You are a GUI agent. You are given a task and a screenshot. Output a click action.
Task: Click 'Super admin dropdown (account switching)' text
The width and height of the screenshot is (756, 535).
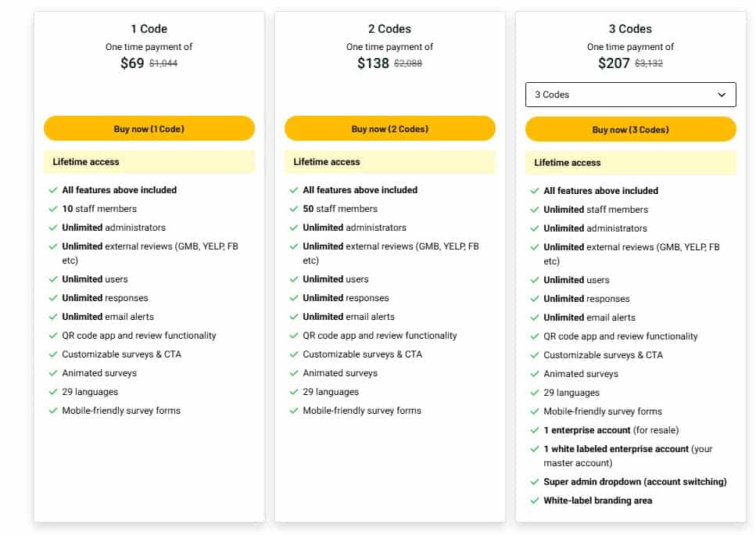coord(635,482)
